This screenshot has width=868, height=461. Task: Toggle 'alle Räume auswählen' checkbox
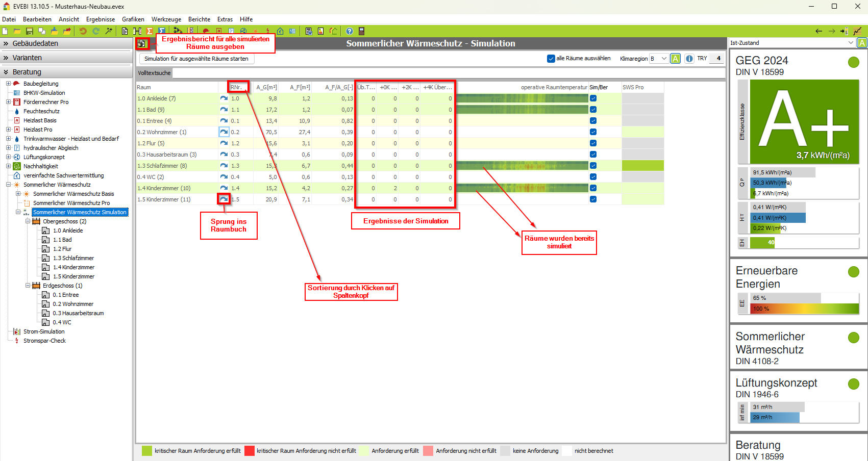tap(551, 59)
